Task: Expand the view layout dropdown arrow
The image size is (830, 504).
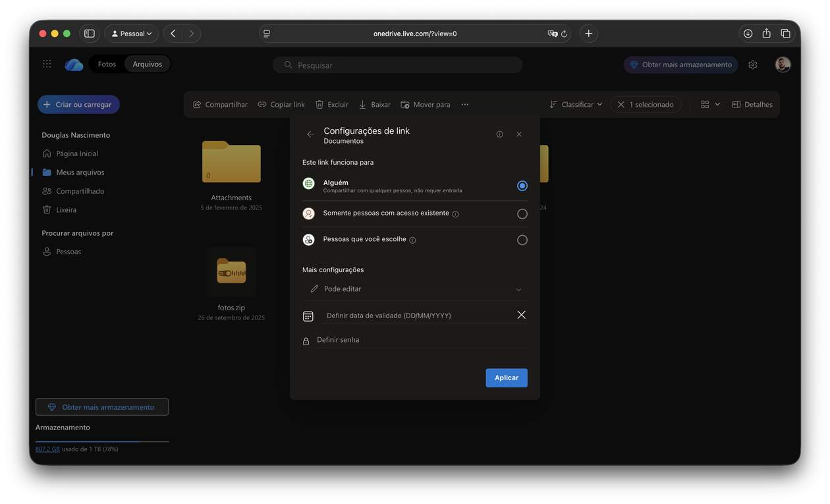Action: pos(717,104)
